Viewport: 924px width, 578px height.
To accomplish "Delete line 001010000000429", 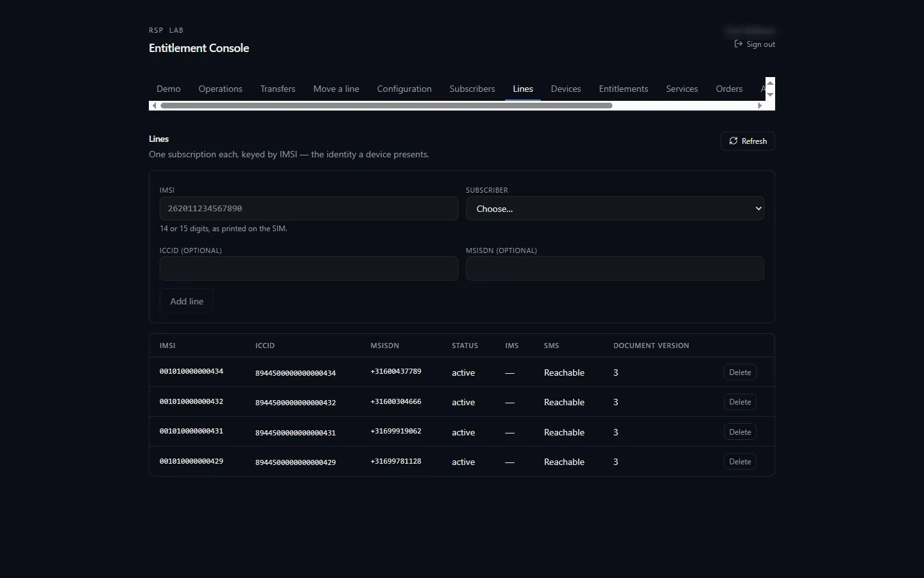I will (x=740, y=462).
